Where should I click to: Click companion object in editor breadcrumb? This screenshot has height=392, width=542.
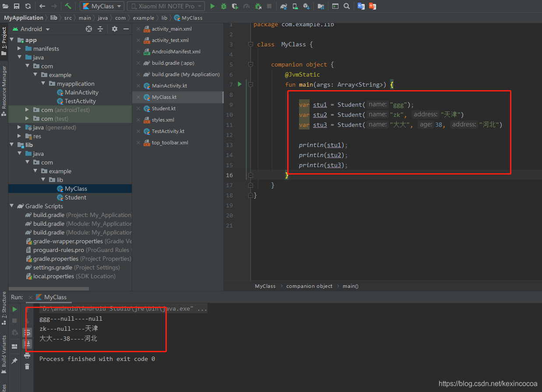pos(309,286)
